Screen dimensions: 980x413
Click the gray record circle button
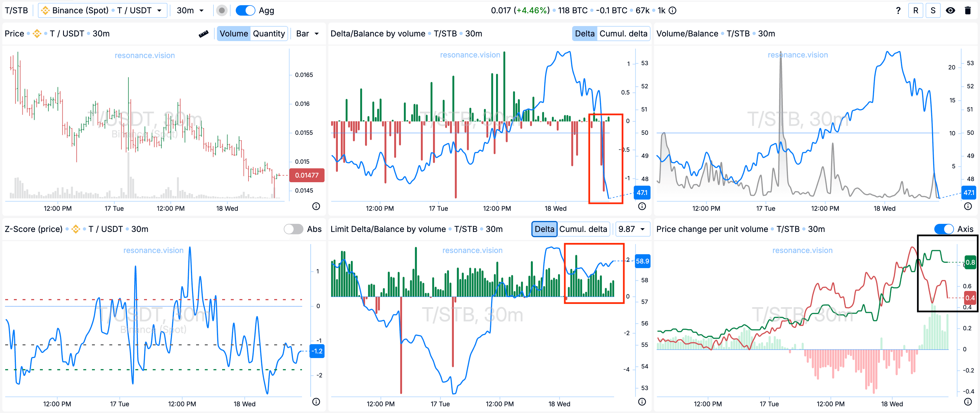[x=222, y=11]
